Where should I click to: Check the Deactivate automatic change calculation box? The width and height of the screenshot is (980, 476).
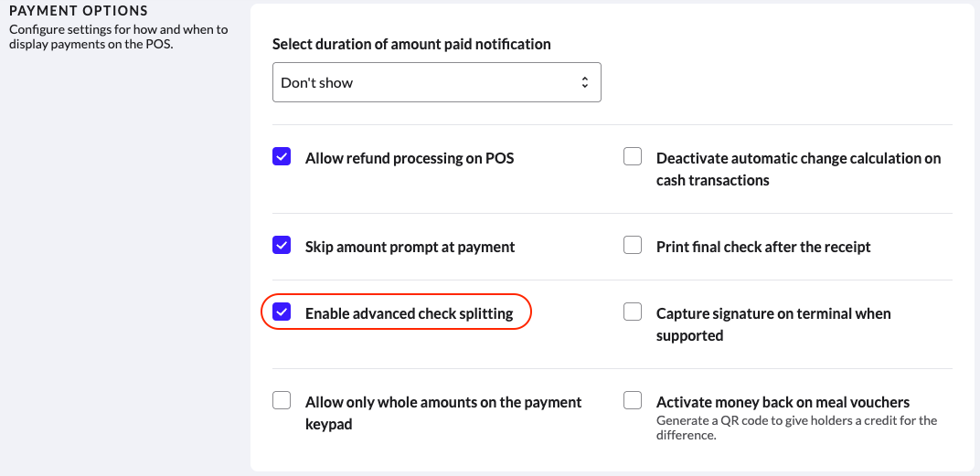[x=633, y=157]
